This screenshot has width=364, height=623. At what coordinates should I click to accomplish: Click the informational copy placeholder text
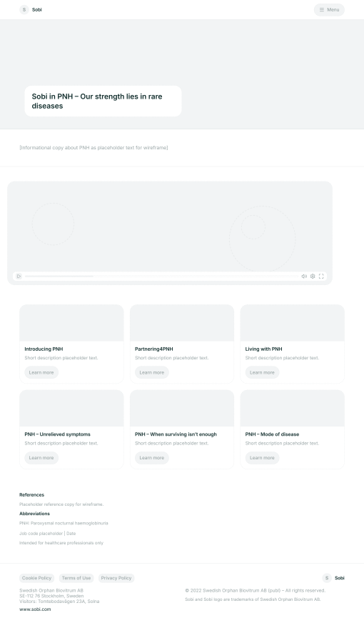tap(93, 148)
